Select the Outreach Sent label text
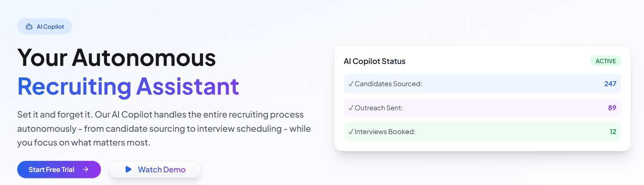Image resolution: width=644 pixels, height=185 pixels. pyautogui.click(x=379, y=108)
